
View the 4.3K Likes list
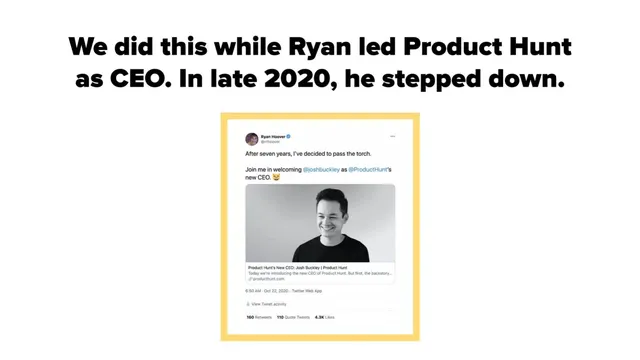pyautogui.click(x=324, y=317)
